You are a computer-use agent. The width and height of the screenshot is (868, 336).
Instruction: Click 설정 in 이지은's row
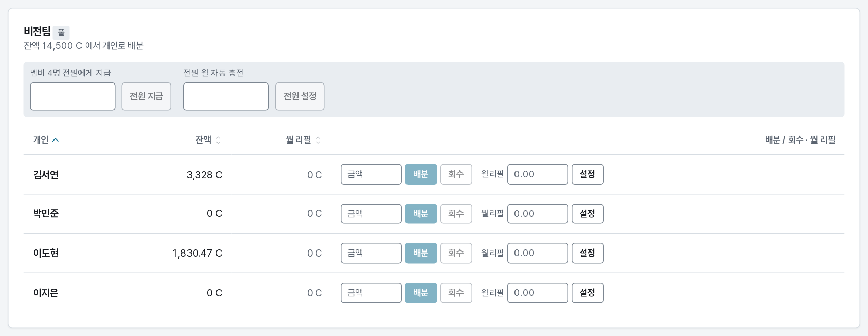click(587, 293)
